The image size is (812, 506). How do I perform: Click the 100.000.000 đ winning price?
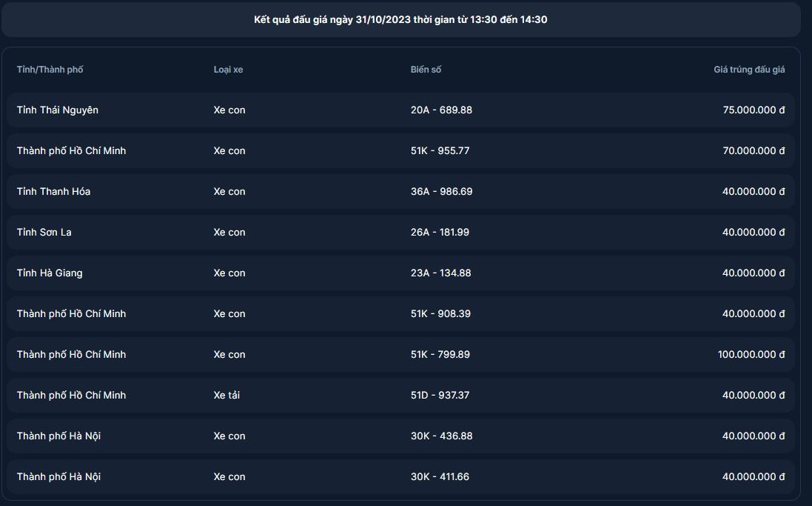point(751,355)
